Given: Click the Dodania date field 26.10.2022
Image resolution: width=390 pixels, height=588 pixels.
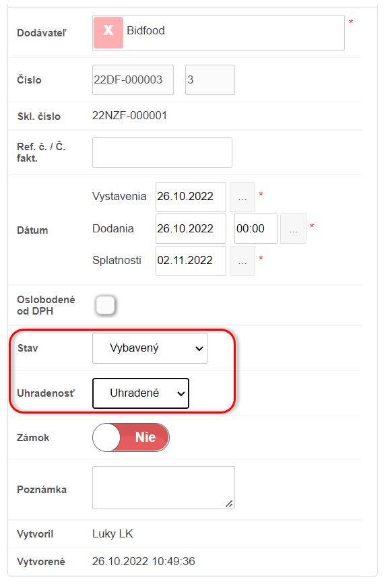Looking at the screenshot, I should pyautogui.click(x=191, y=229).
